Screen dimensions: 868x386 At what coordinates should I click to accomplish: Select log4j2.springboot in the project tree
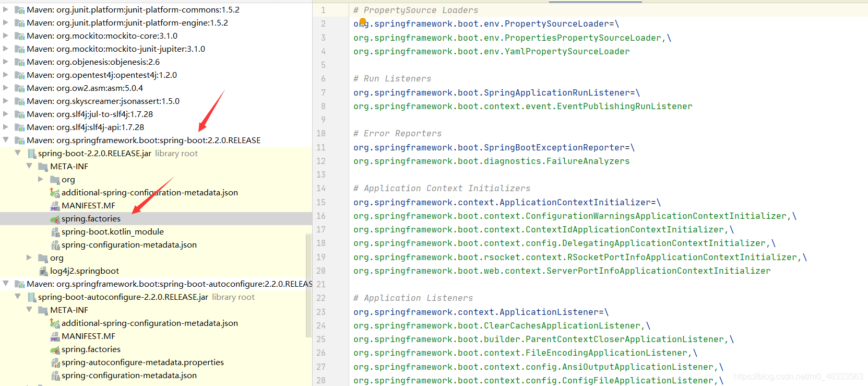(156, 271)
